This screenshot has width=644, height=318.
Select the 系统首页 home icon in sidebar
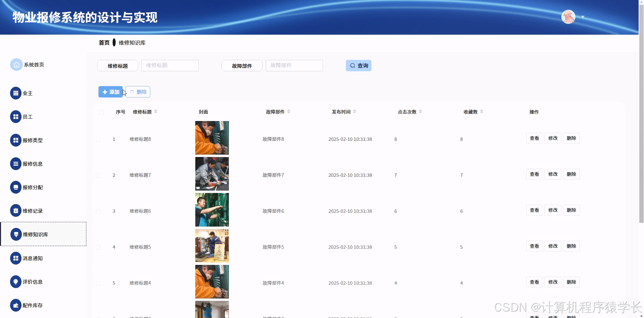16,65
